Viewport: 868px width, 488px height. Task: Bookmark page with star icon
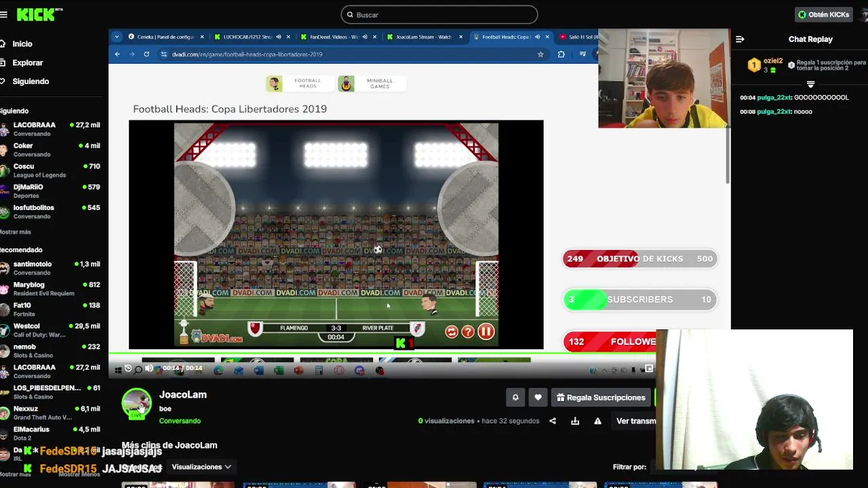540,54
